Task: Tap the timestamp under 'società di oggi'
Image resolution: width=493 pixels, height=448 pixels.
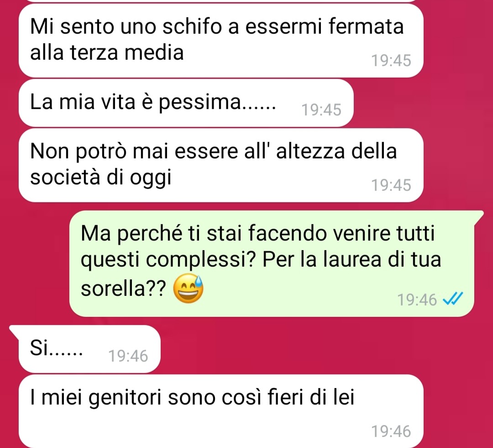Action: click(391, 185)
